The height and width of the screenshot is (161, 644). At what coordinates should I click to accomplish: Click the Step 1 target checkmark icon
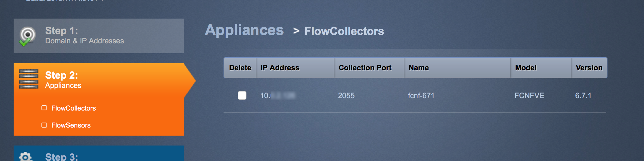(27, 36)
